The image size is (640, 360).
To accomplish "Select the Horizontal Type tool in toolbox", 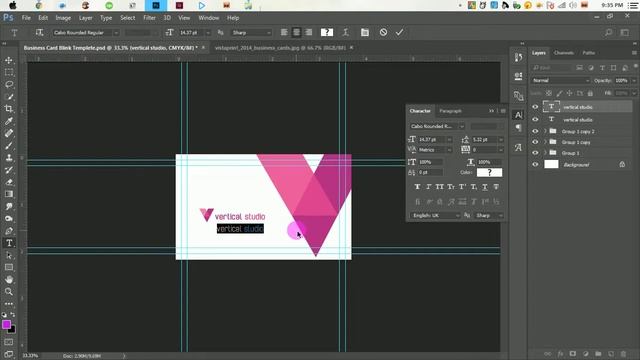I will pos(9,243).
